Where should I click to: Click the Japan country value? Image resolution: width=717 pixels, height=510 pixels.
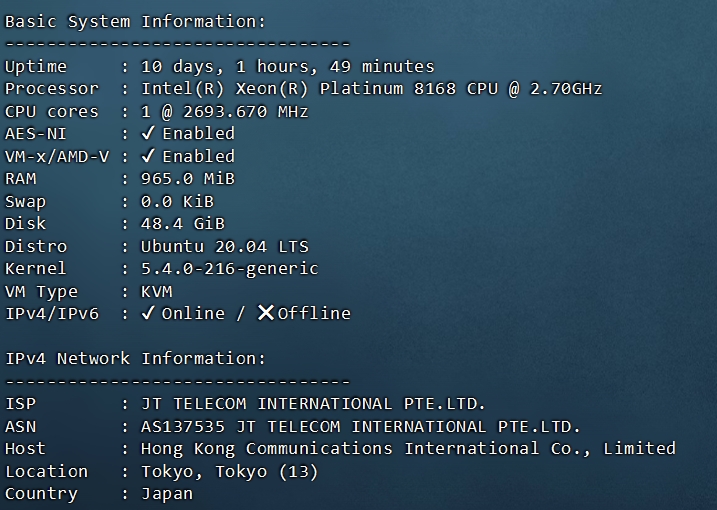pos(167,493)
